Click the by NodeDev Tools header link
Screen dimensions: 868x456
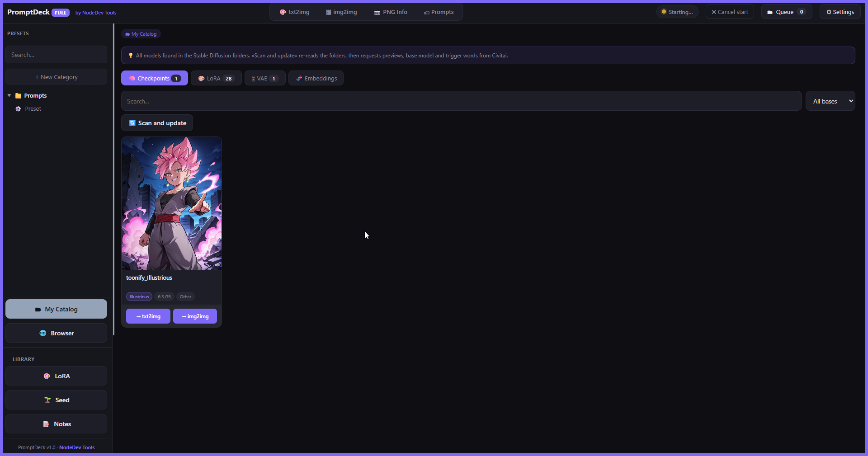click(96, 13)
